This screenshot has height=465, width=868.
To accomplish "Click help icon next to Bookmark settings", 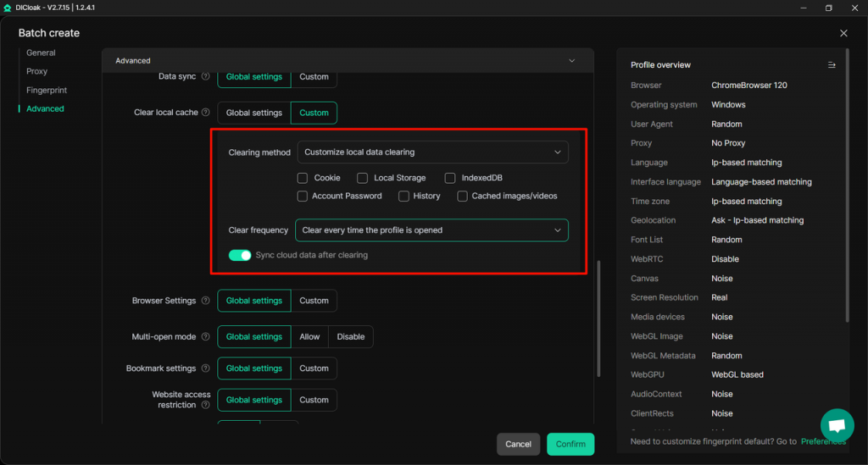I will (x=205, y=368).
